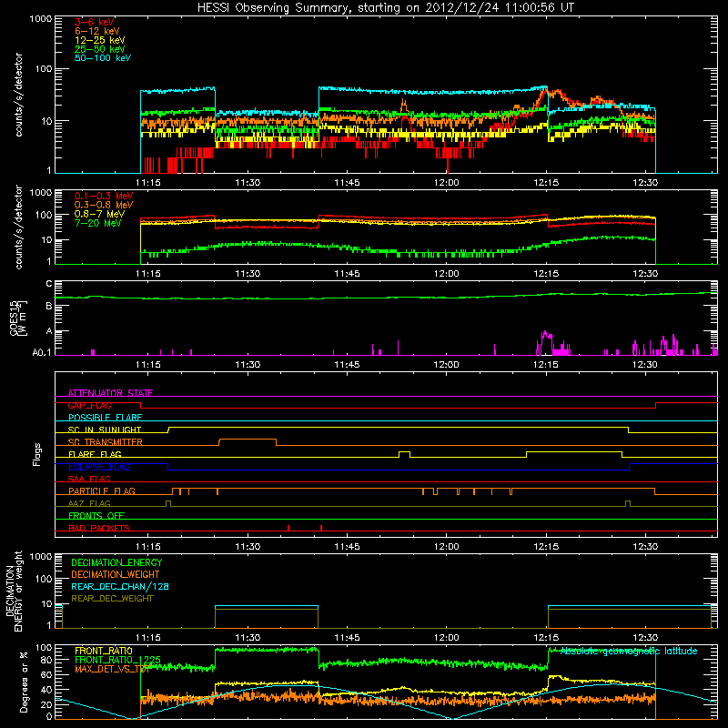Click the C class tick label on GOES axis
728x728 pixels.
(49, 284)
